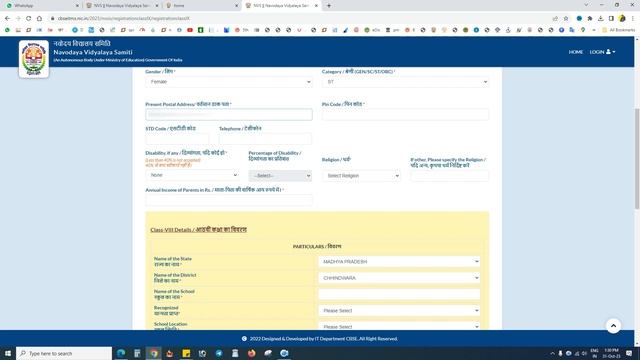Open the Recognized 'Please Select' dropdown

(x=399, y=311)
